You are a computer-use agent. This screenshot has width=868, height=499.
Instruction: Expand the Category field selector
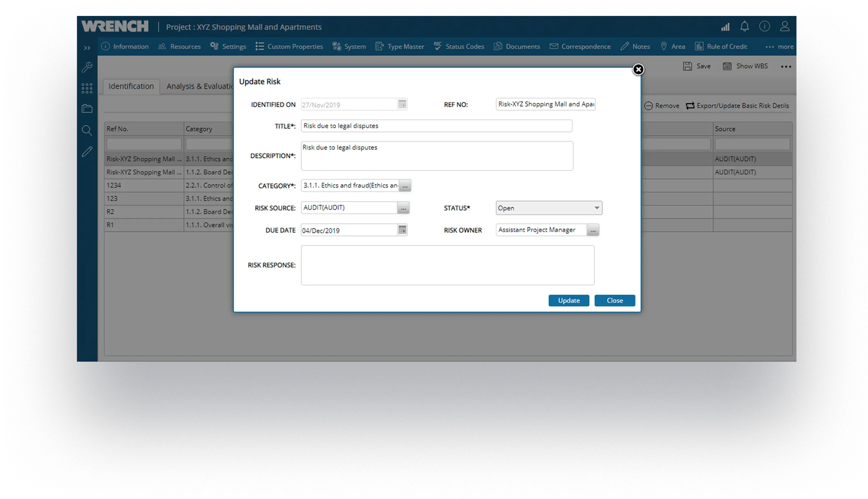point(404,185)
